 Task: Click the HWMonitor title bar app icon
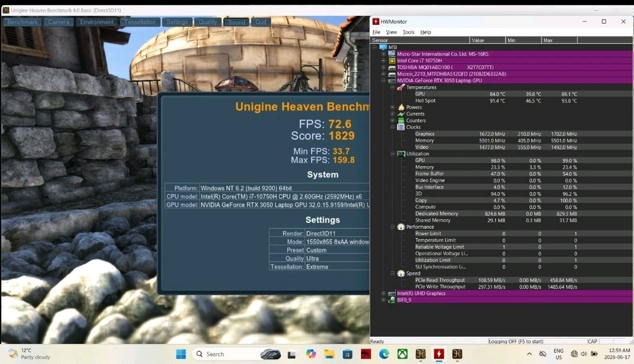tap(376, 21)
